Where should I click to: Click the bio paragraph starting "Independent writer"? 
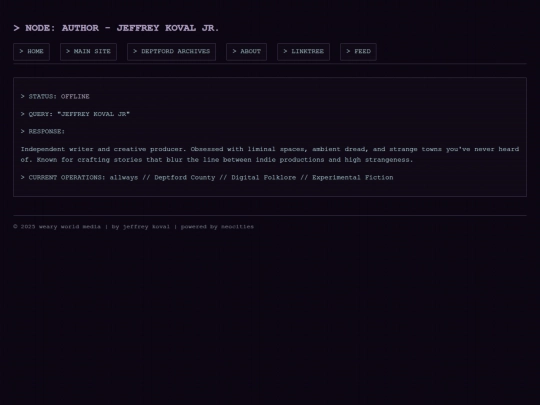click(x=270, y=154)
